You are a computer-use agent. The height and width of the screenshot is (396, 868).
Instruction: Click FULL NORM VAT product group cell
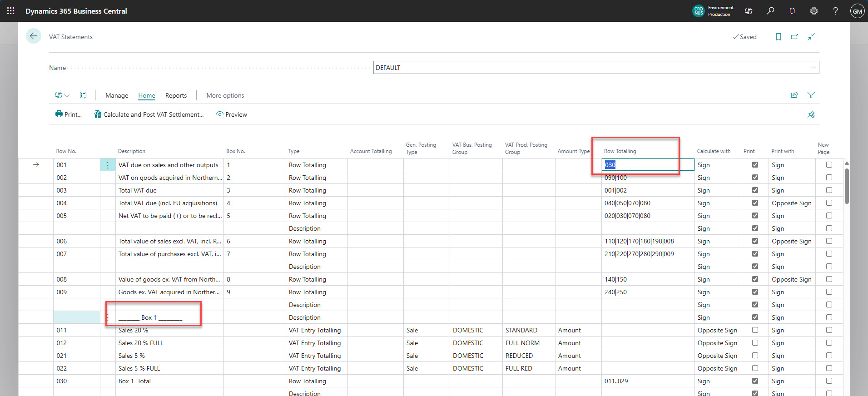(529, 343)
